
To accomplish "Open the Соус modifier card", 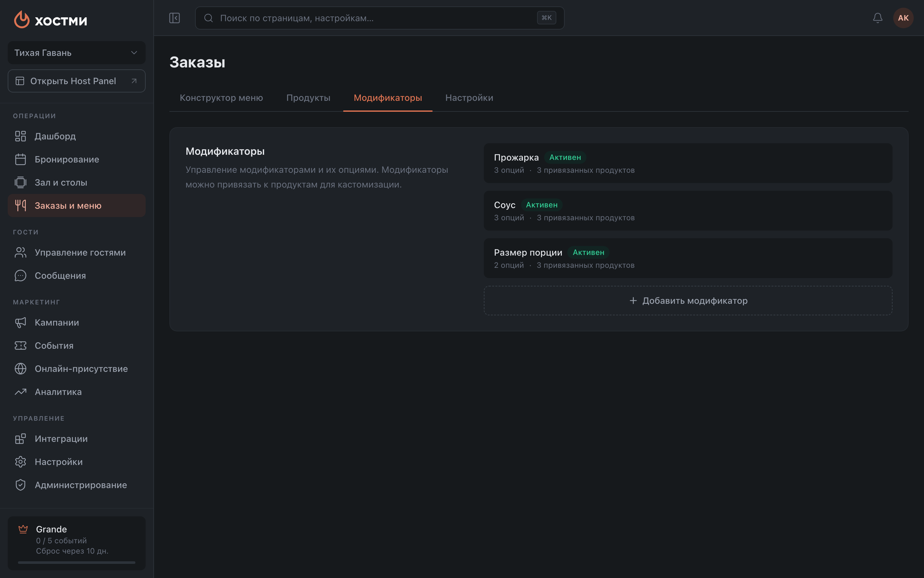I will coord(688,211).
